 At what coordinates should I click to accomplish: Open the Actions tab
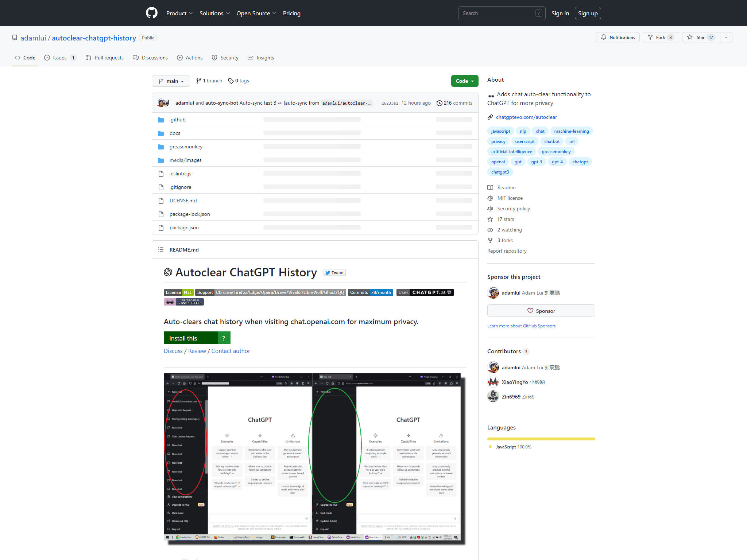tap(190, 58)
